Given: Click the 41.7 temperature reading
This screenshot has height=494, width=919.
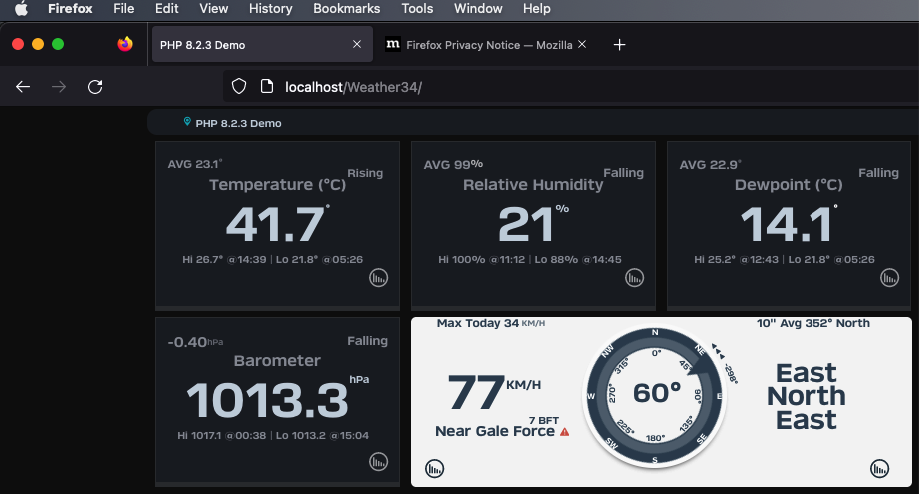Looking at the screenshot, I should tap(277, 224).
